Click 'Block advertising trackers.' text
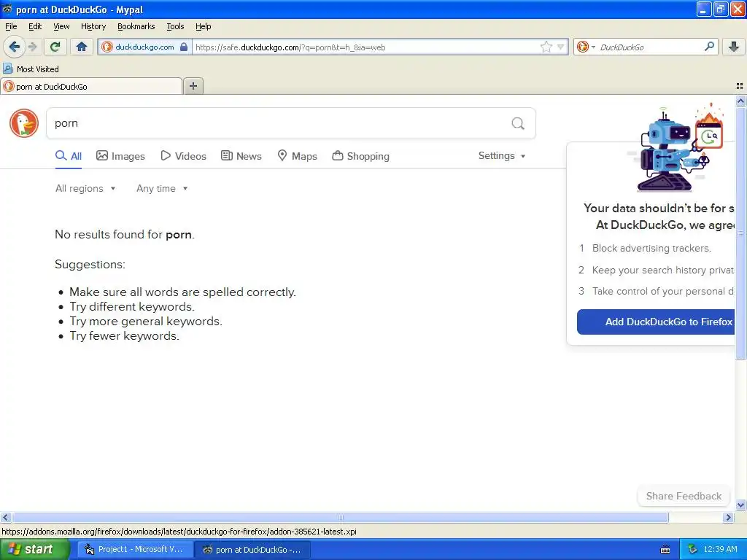Screen dimensions: 747x560 tap(651, 248)
